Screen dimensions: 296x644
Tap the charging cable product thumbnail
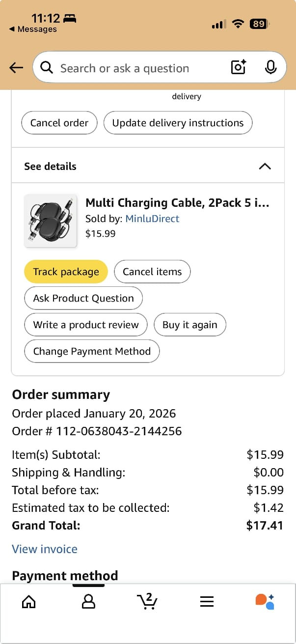[51, 221]
